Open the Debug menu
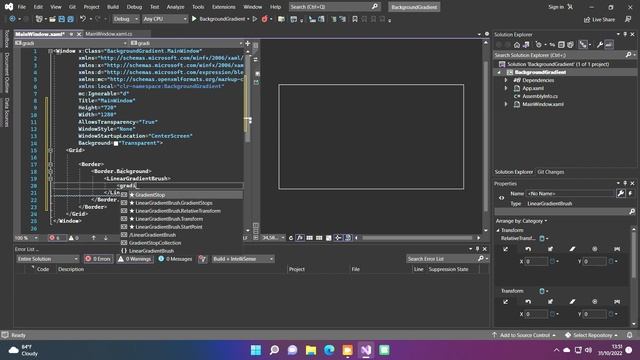 tap(134, 7)
